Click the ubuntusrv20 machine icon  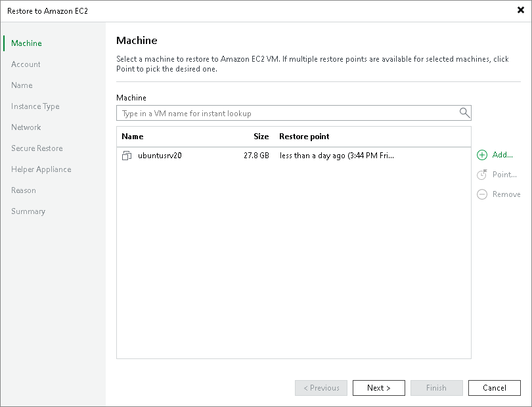[127, 156]
